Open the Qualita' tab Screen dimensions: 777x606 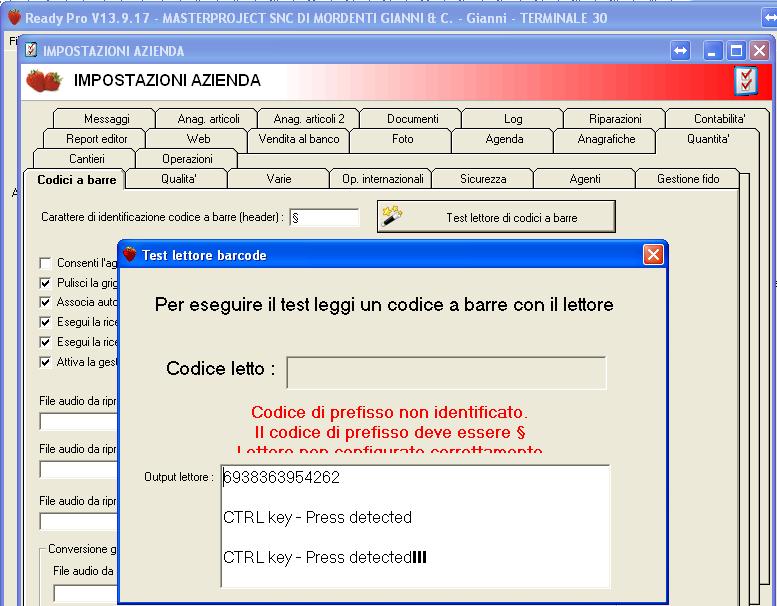[x=178, y=179]
